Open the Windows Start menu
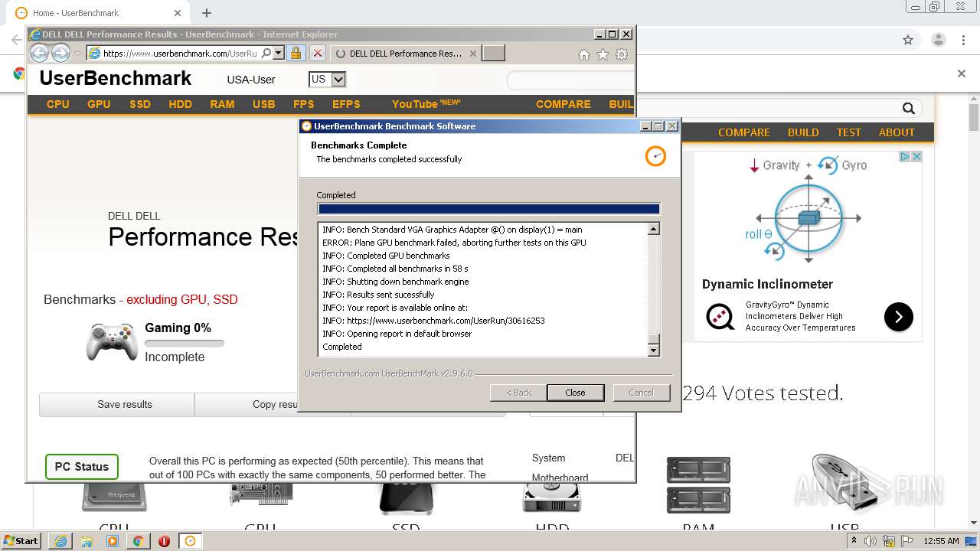The image size is (980, 551). 21,540
